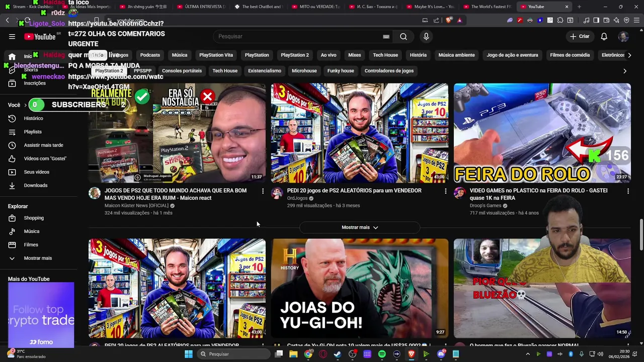
Task: Open title JOGOS DE PS2 QUE TODO MUNDO ACHAVA
Action: pyautogui.click(x=176, y=194)
